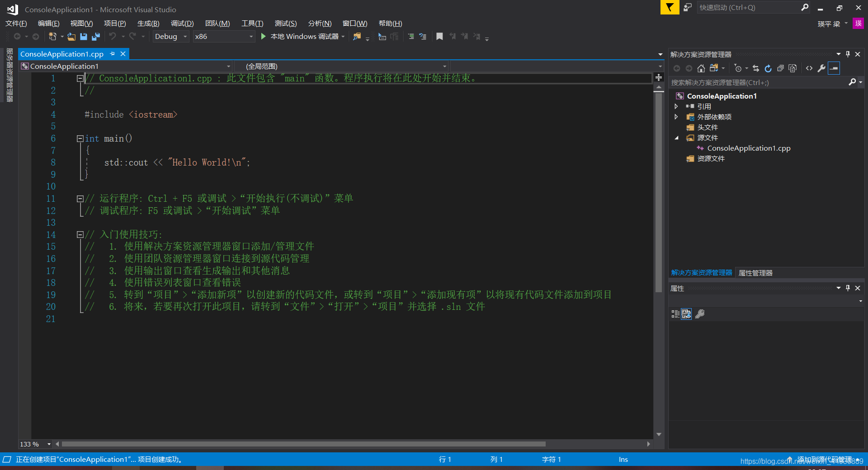This screenshot has width=868, height=470.
Task: Click the signed-in account name 瑛平 梁
Action: click(829, 24)
